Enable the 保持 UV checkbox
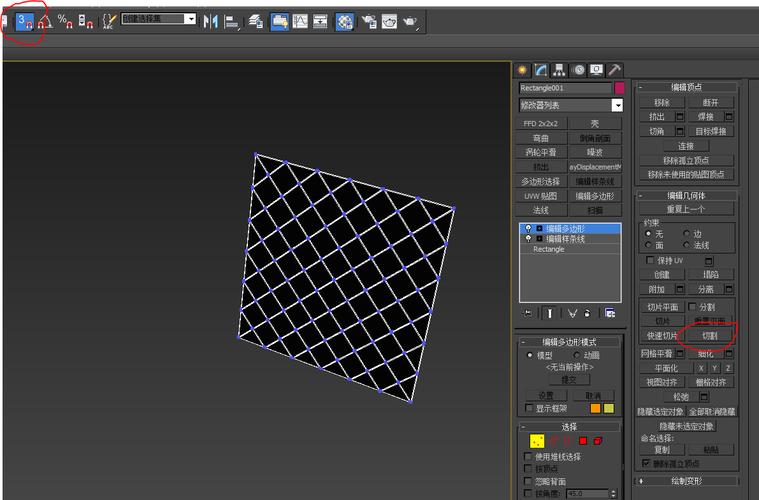Viewport: 759px width, 500px height. 649,260
